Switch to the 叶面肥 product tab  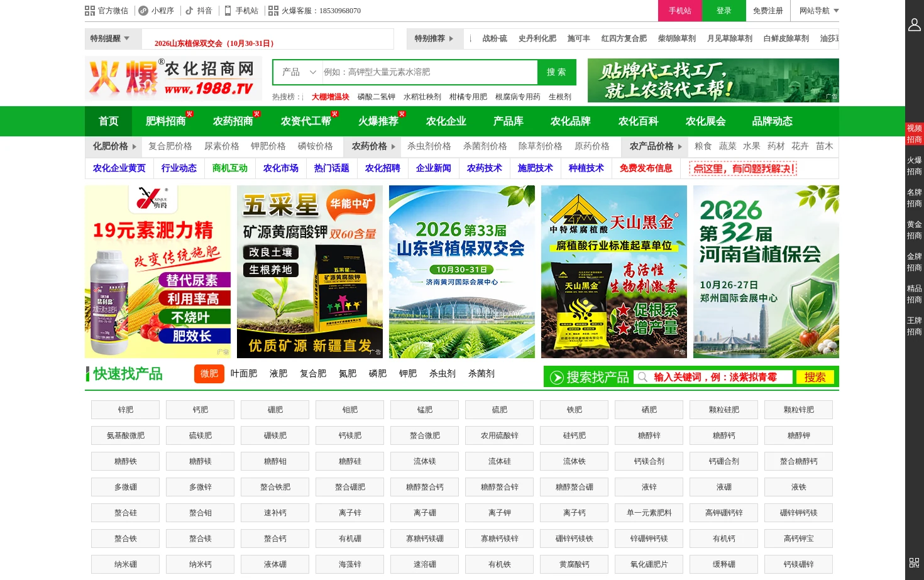pyautogui.click(x=244, y=374)
